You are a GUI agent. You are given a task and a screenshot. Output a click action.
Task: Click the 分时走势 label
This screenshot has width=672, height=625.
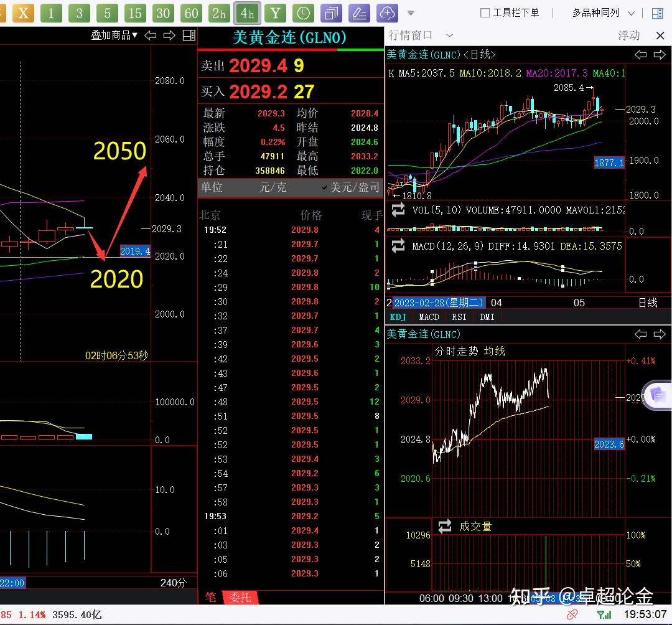(x=456, y=352)
